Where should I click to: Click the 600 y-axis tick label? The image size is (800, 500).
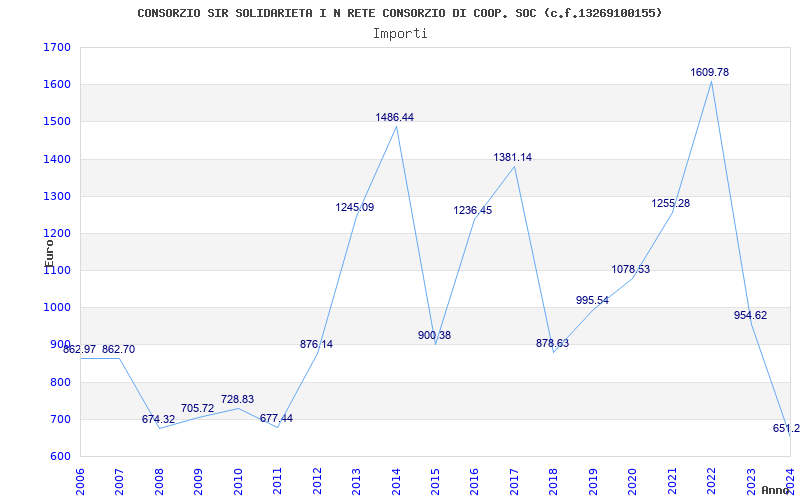click(60, 457)
